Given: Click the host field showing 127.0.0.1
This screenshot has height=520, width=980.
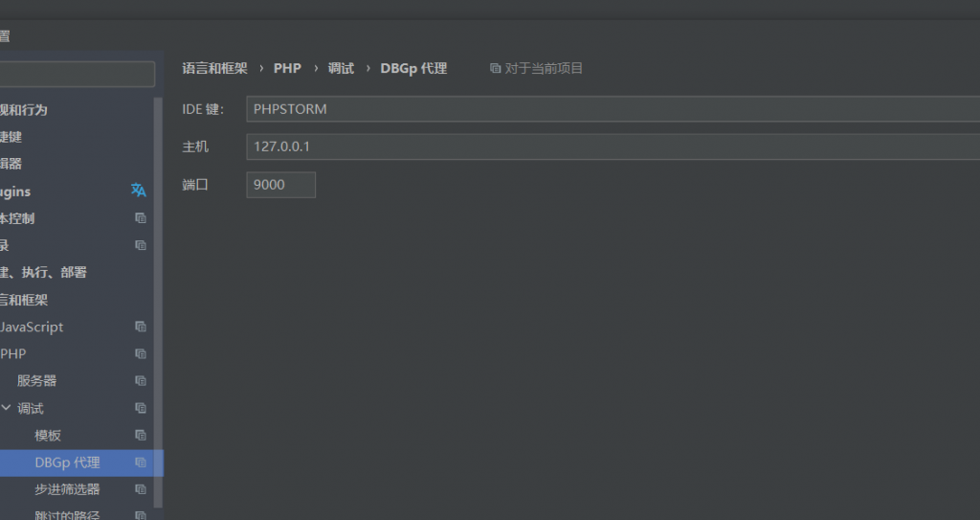Looking at the screenshot, I should click(613, 147).
